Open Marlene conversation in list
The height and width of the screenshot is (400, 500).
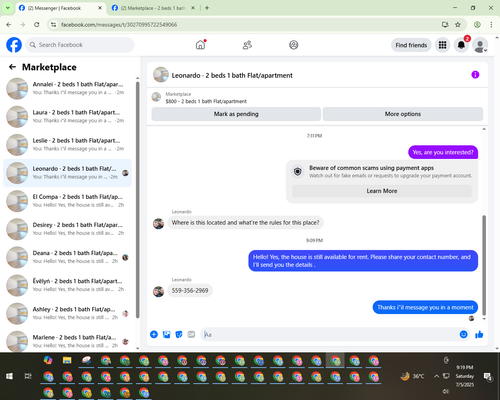tap(67, 341)
